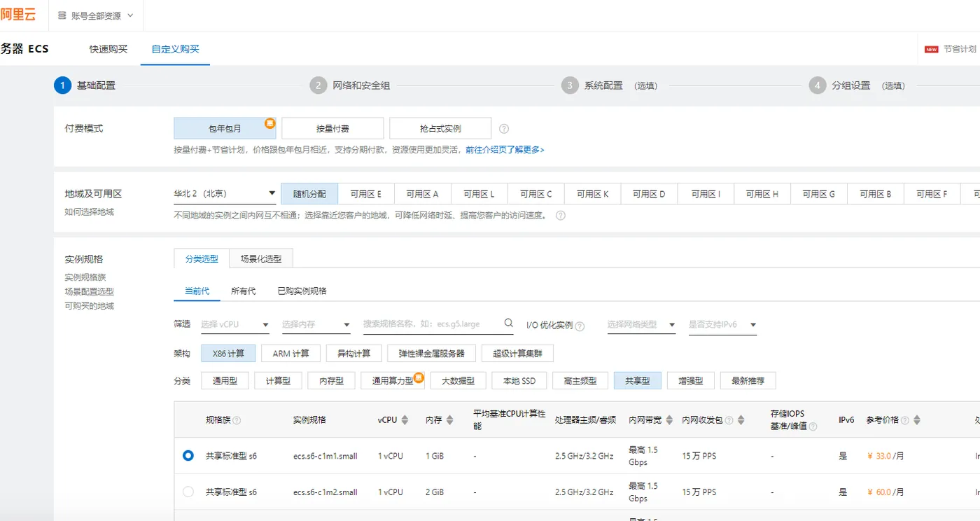Click help icon under 存储IOPS header
Screen dimensions: 980x521
[812, 426]
